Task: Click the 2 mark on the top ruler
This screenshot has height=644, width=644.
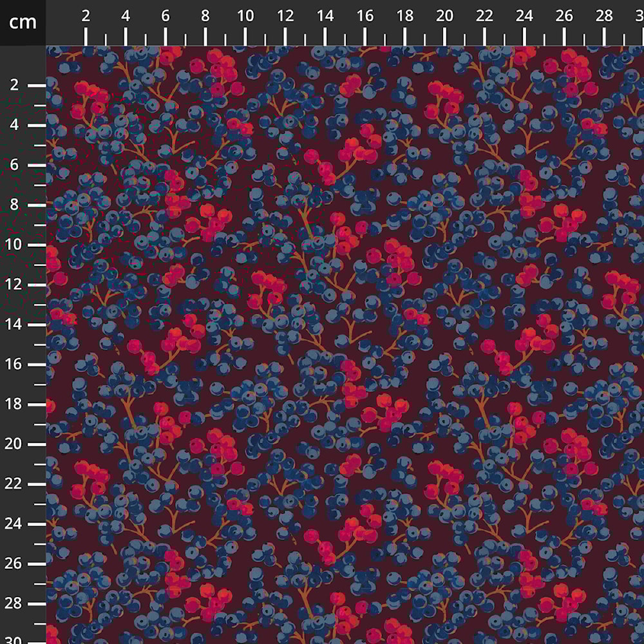Action: click(x=86, y=17)
